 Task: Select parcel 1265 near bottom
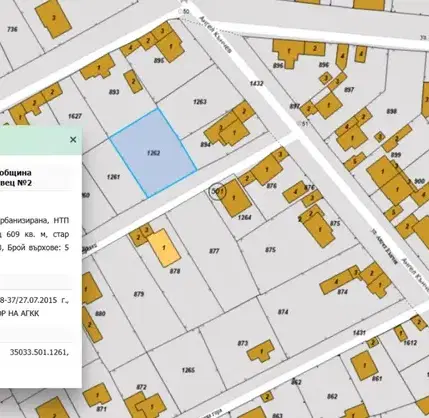tap(188, 370)
